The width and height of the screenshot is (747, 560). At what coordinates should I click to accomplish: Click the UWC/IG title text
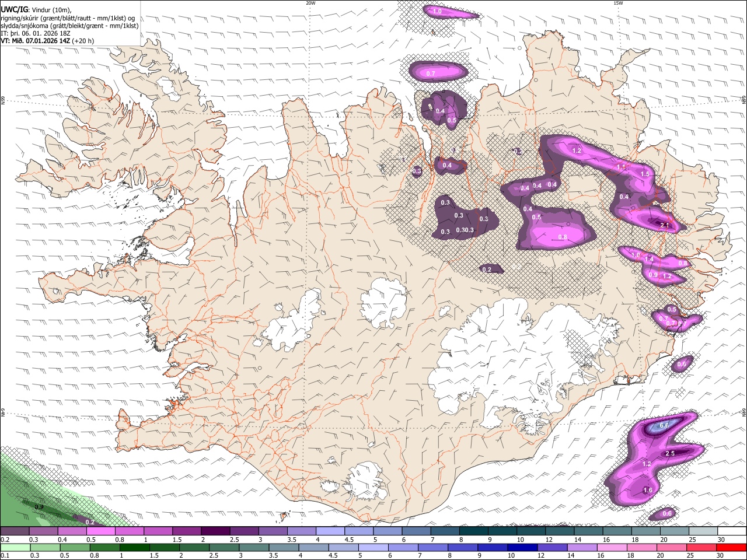click(14, 9)
